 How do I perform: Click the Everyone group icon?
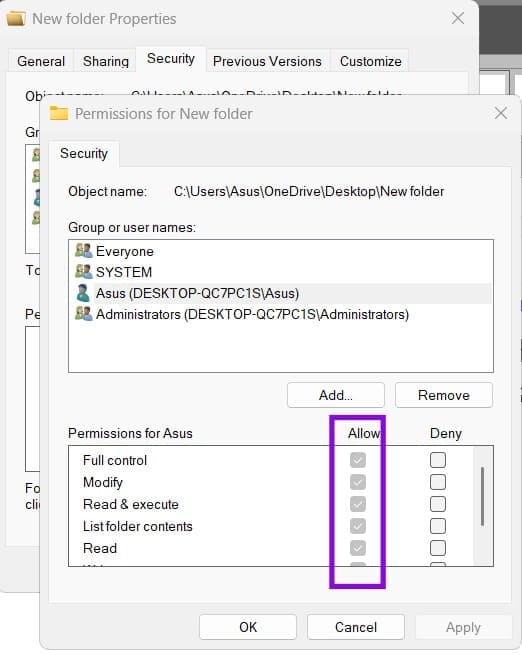pos(84,251)
